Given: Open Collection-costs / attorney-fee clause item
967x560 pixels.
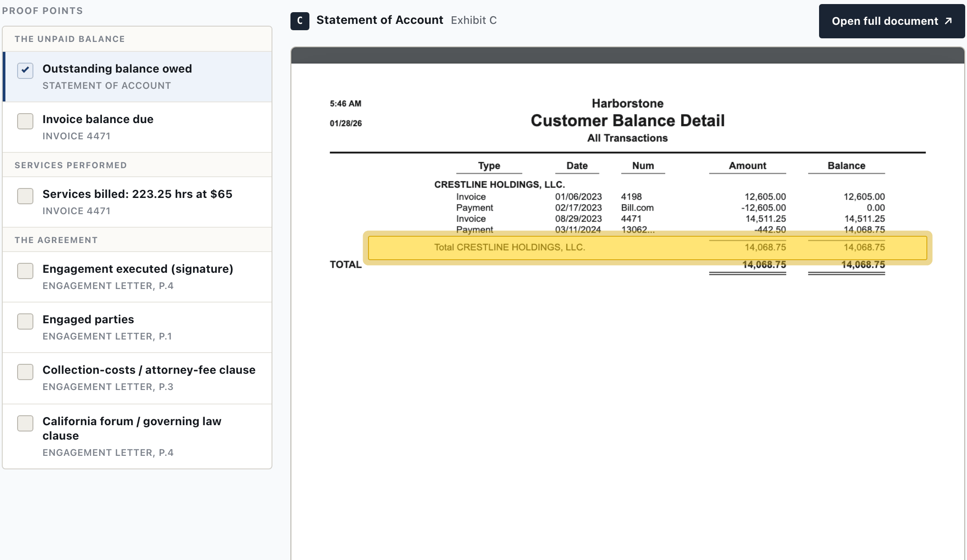Looking at the screenshot, I should coord(137,378).
